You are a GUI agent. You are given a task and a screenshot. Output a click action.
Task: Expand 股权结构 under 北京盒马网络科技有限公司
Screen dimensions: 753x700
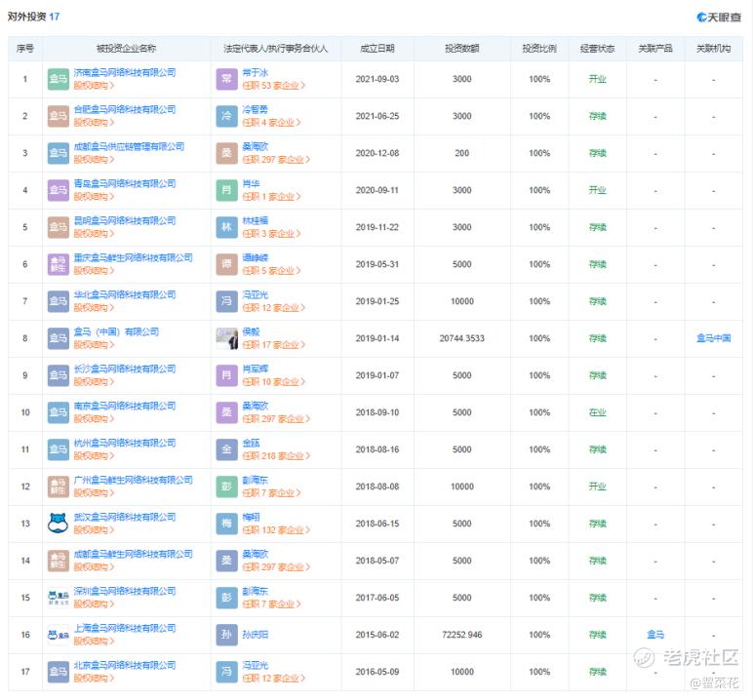point(95,679)
